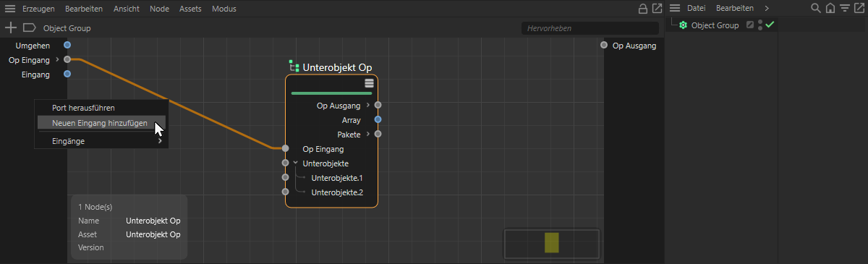
Task: Select the Unterobjekte.2 label
Action: [337, 192]
